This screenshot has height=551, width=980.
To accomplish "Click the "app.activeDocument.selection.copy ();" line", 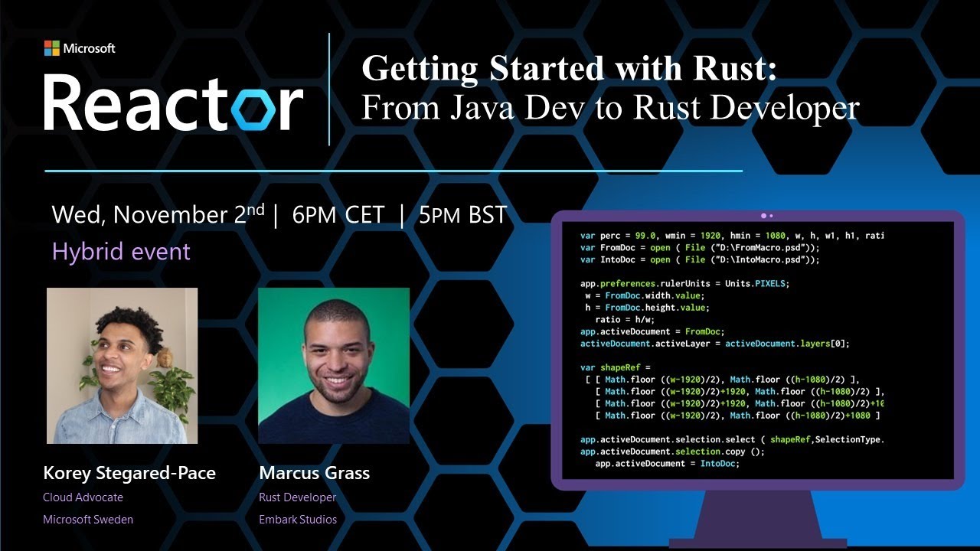I will point(672,452).
